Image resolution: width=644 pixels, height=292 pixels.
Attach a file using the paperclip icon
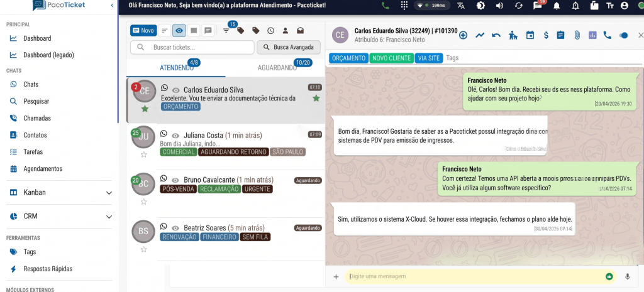[577, 35]
